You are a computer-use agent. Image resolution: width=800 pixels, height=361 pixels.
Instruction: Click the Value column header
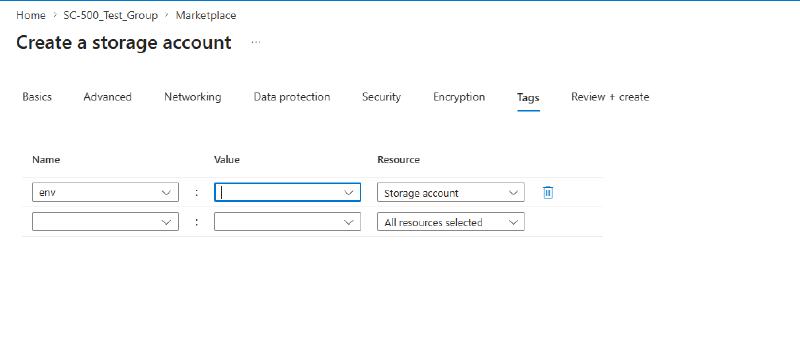227,160
